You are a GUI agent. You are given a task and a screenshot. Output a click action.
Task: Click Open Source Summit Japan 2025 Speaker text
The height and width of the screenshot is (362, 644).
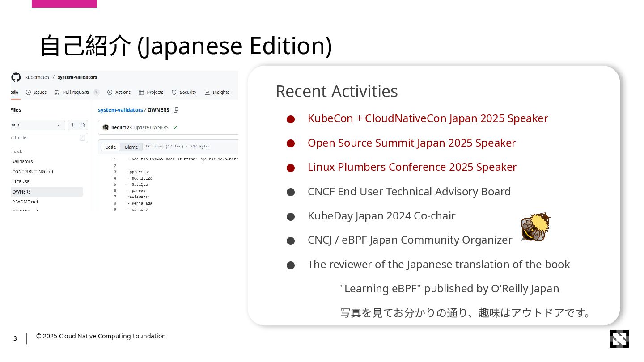pos(411,143)
